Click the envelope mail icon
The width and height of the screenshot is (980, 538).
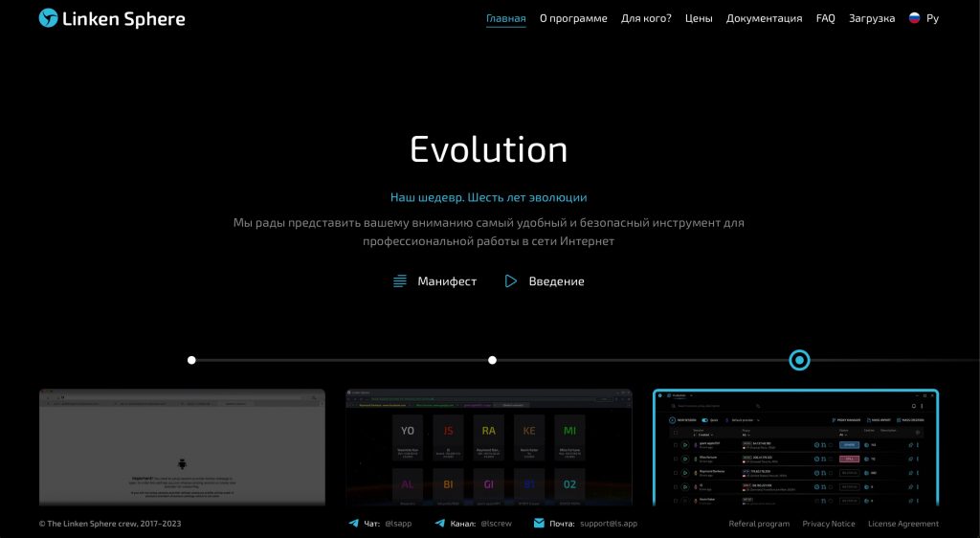[539, 523]
